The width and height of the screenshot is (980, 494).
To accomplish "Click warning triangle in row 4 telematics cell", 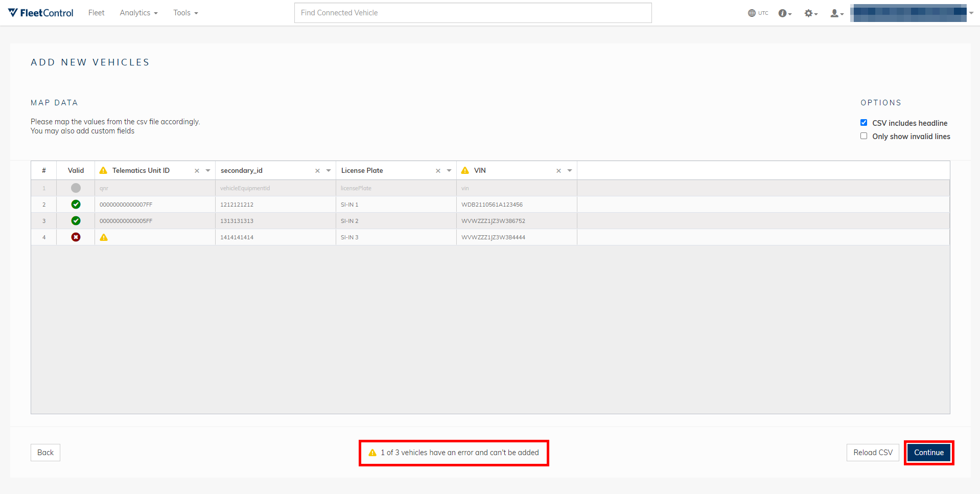I will [x=104, y=237].
